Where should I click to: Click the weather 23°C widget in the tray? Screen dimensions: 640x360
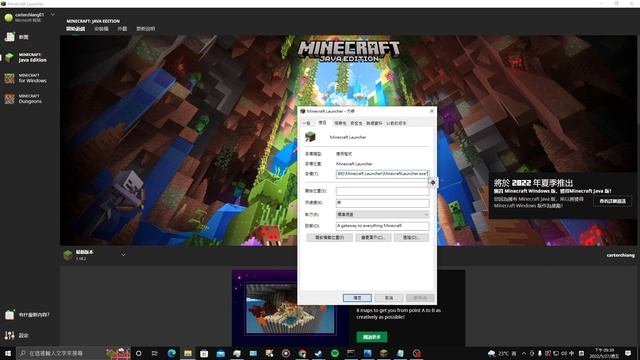502,353
